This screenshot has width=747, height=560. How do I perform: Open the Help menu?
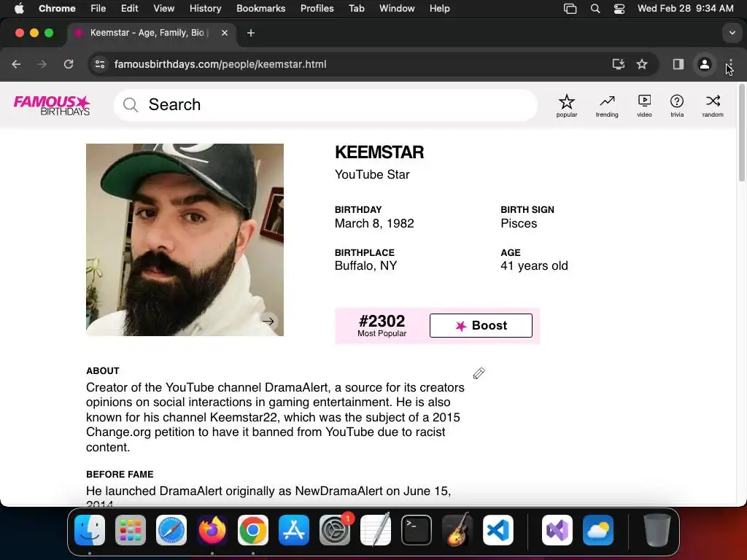point(439,9)
